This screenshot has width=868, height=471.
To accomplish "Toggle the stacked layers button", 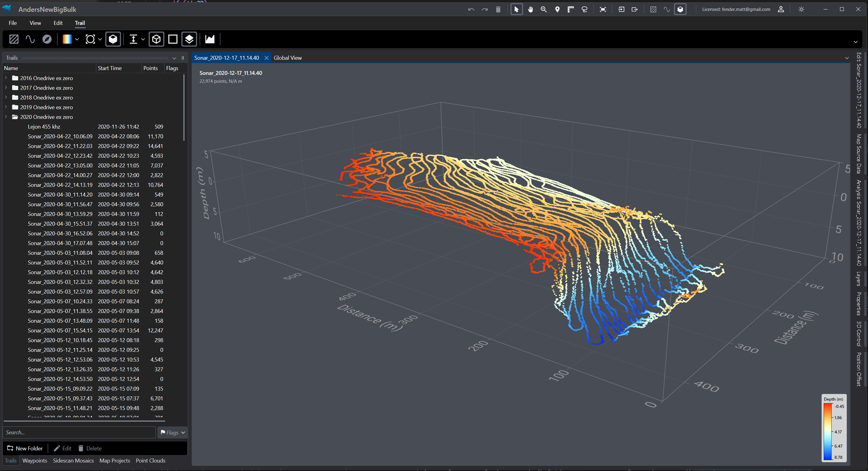I will click(189, 39).
